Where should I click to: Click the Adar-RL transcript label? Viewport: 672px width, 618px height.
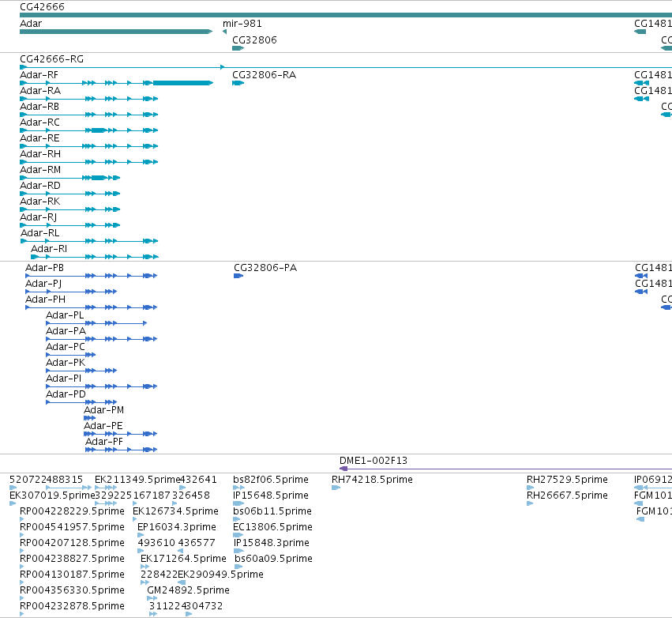[x=39, y=233]
